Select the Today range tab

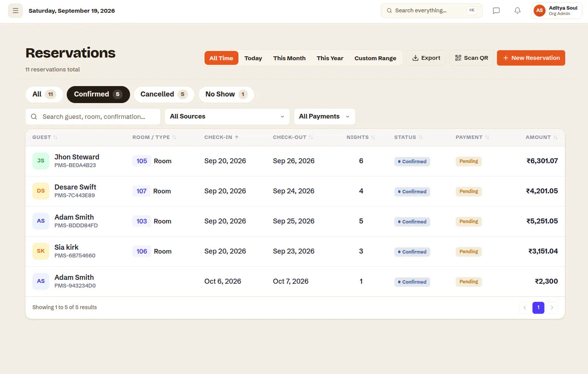[253, 58]
